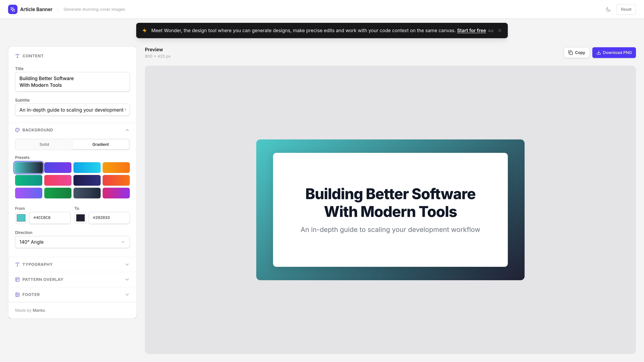Click into the Title text area
This screenshot has height=362, width=644.
(72, 82)
